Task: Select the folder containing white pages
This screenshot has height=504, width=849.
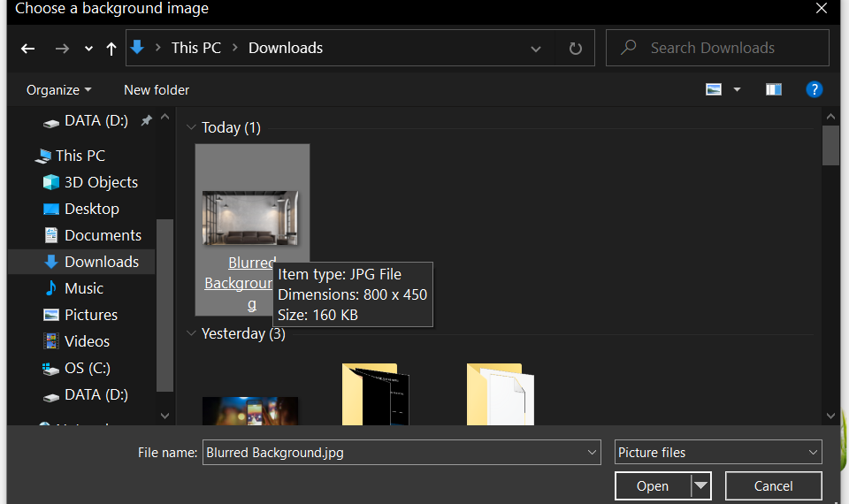Action: coord(501,394)
